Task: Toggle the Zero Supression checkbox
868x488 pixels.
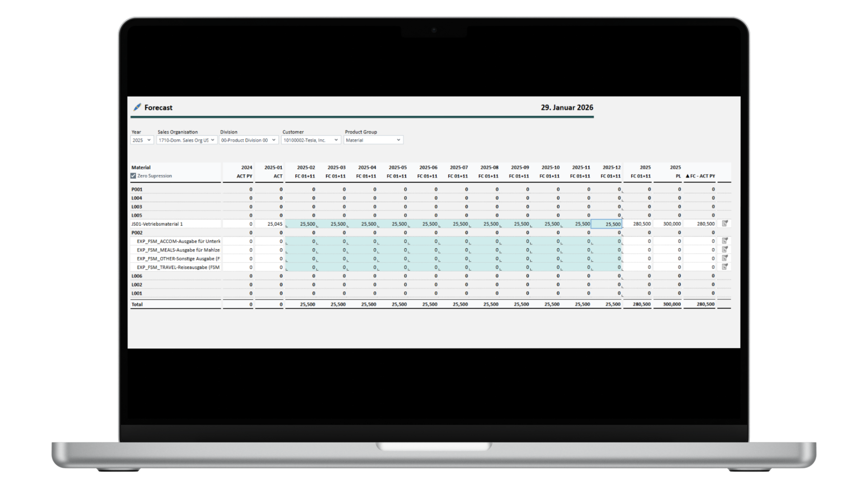Action: [133, 176]
